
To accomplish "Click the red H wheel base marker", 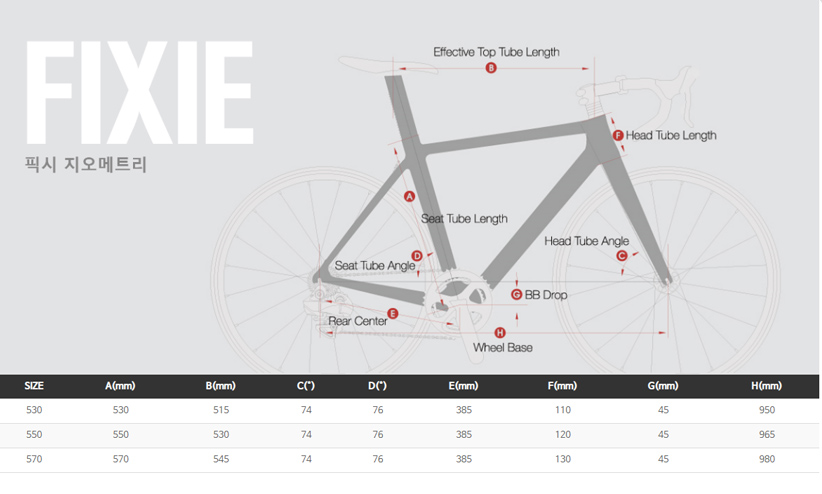I will [500, 331].
